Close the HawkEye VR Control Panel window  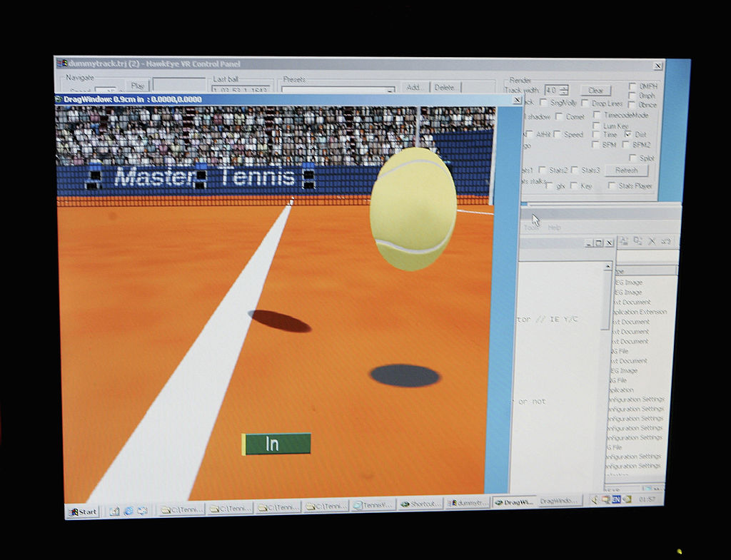tap(657, 66)
